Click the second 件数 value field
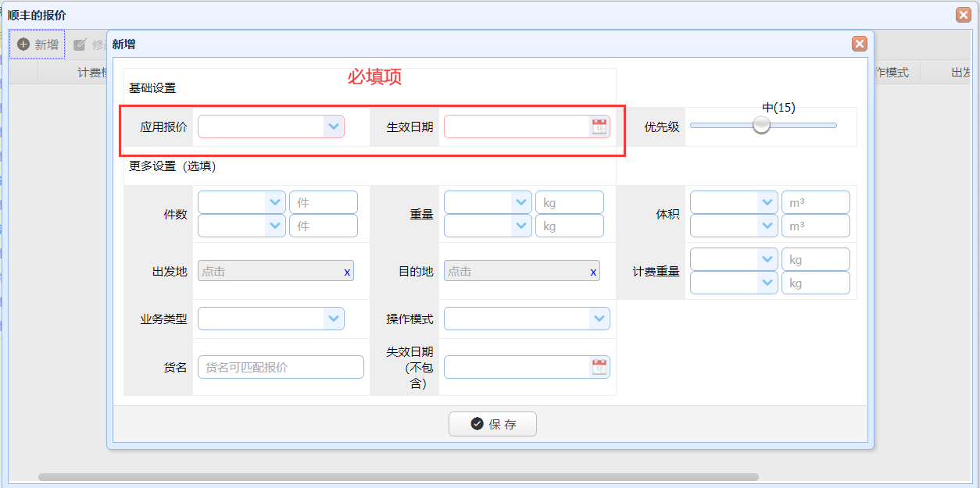Image resolution: width=980 pixels, height=488 pixels. 324,226
